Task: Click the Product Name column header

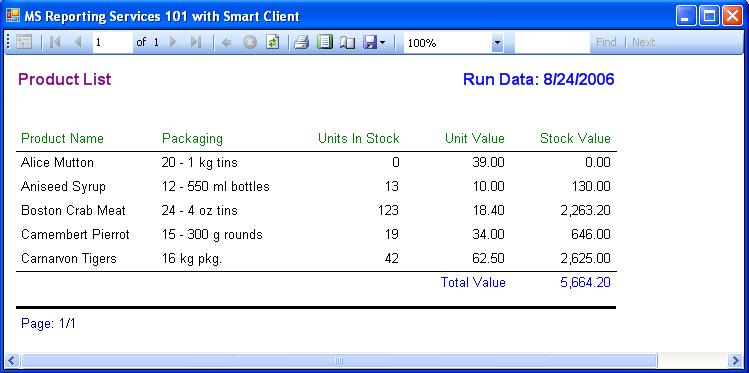Action: click(x=63, y=139)
